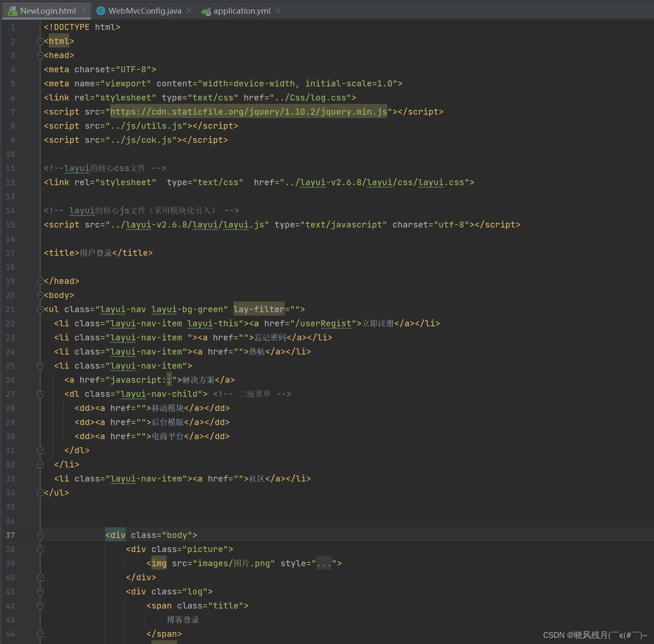Collapse the span class title fold line 42

click(40, 606)
